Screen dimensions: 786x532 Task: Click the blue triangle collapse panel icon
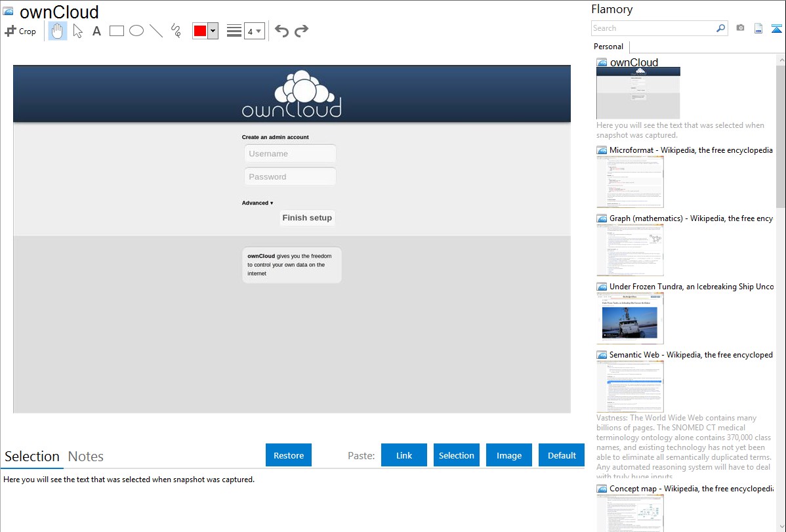coord(776,28)
